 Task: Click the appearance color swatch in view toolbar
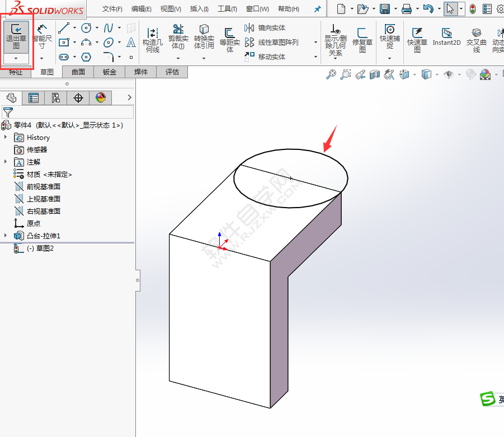pyautogui.click(x=486, y=74)
